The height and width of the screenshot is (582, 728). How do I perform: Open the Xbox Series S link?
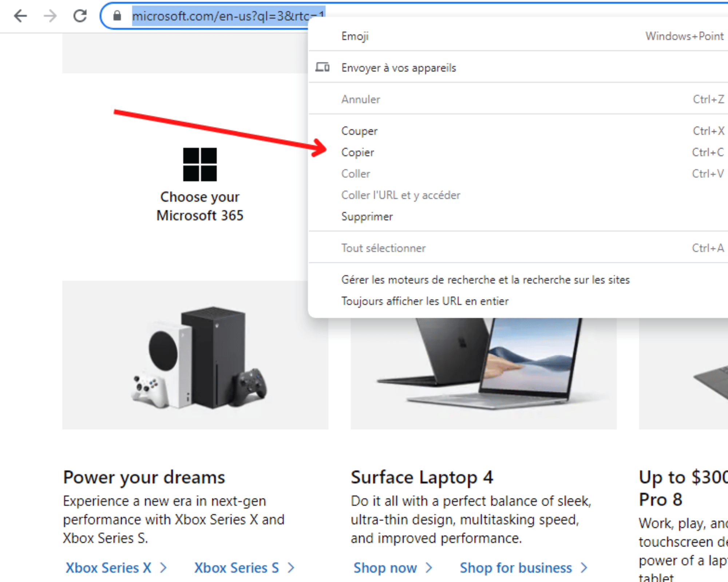[237, 568]
